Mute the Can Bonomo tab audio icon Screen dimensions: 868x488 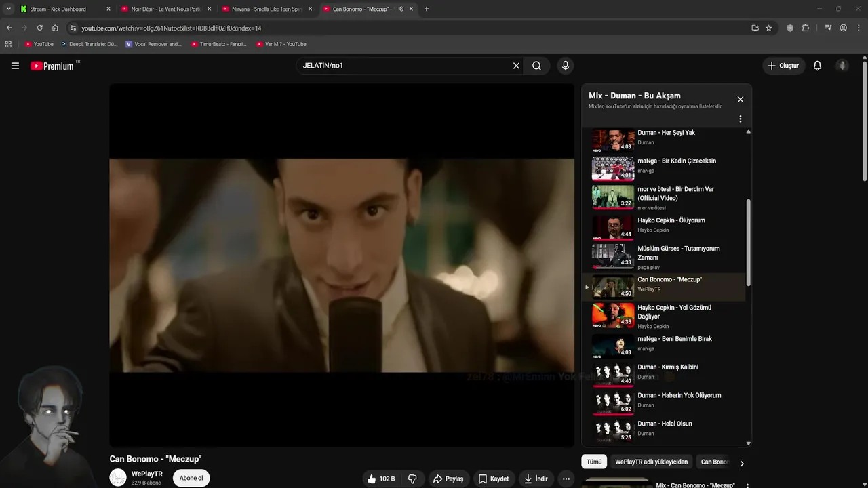point(401,9)
